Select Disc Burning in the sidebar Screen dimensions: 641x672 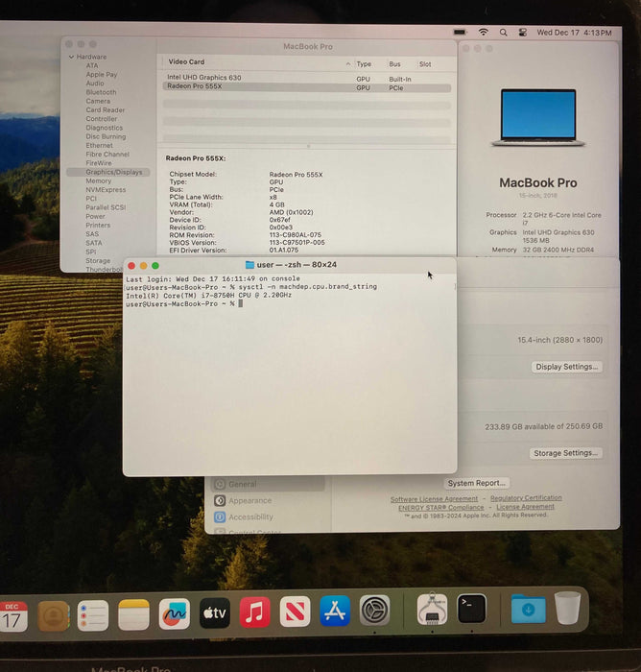[106, 136]
